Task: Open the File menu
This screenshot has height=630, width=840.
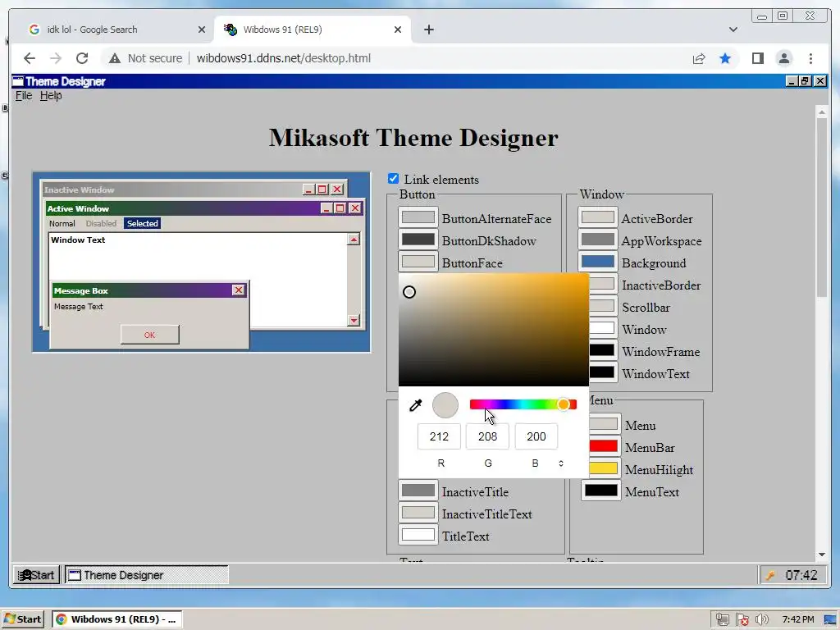Action: 24,95
